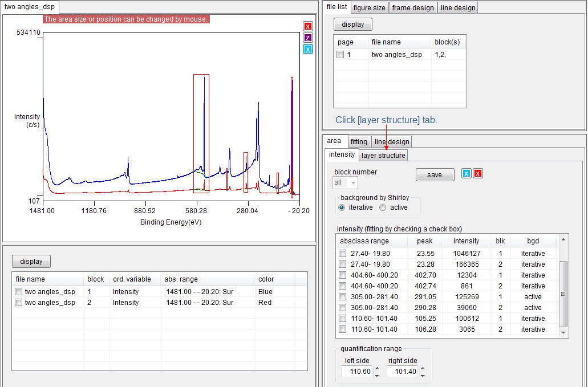Open the frame design tab
The image size is (588, 387).
(413, 7)
